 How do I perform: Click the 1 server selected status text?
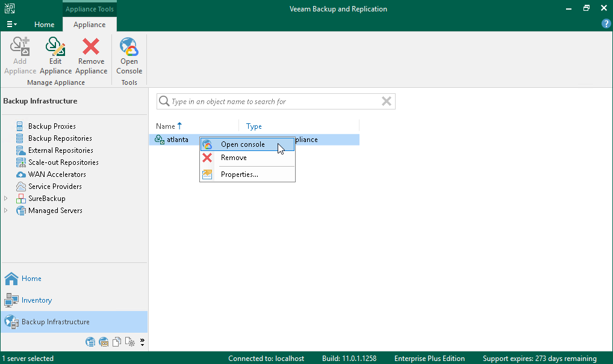(28, 359)
